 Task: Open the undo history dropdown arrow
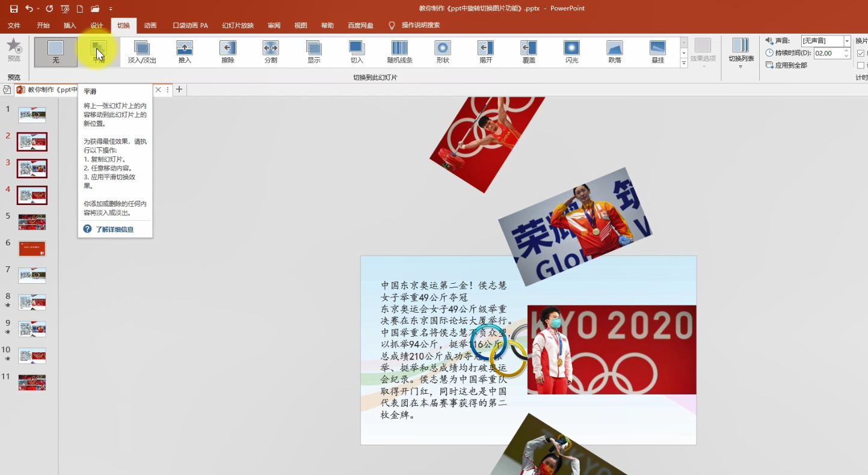point(38,8)
